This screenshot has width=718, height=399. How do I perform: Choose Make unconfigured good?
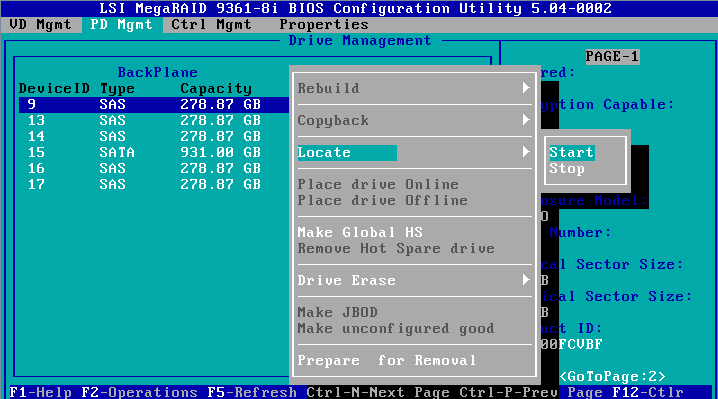(x=396, y=328)
